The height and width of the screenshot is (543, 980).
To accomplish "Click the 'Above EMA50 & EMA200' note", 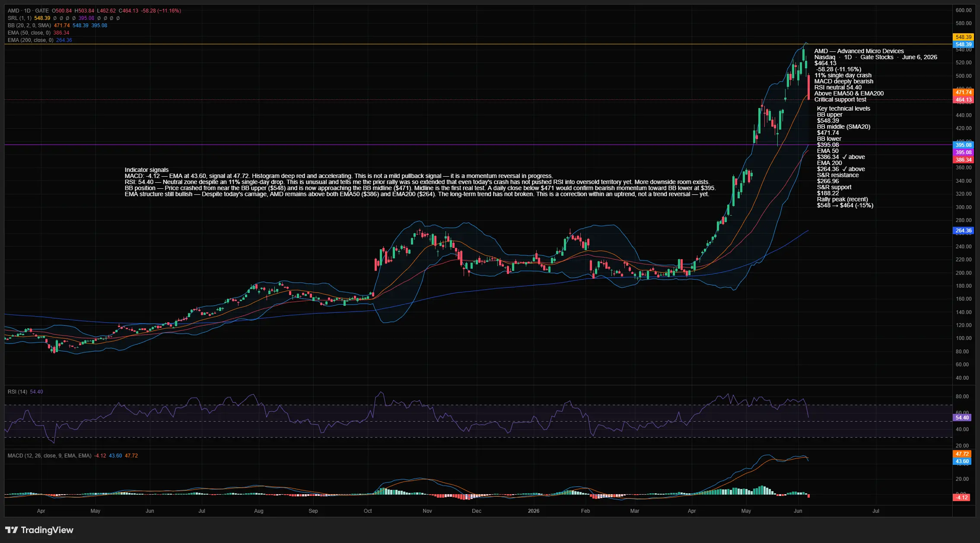I will pos(849,93).
